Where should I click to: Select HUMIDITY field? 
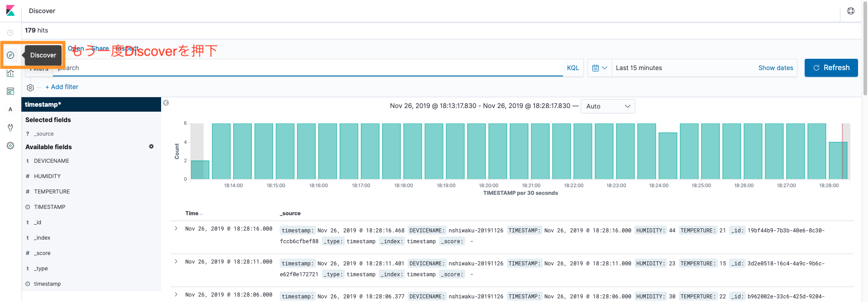[47, 176]
